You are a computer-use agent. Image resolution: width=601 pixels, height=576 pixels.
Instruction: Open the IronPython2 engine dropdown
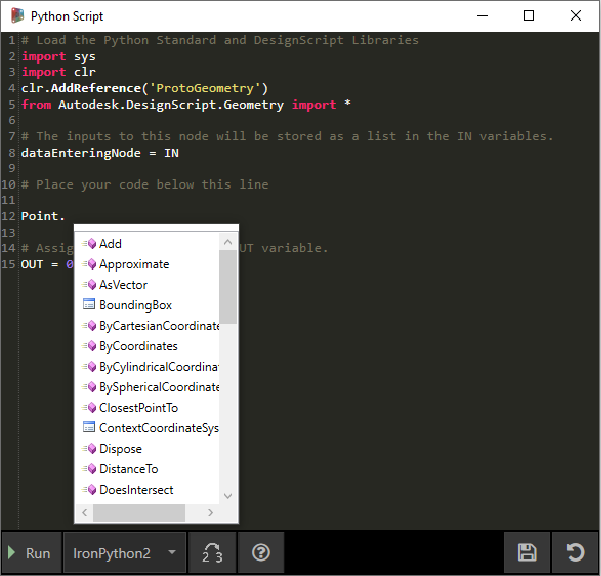pyautogui.click(x=123, y=552)
